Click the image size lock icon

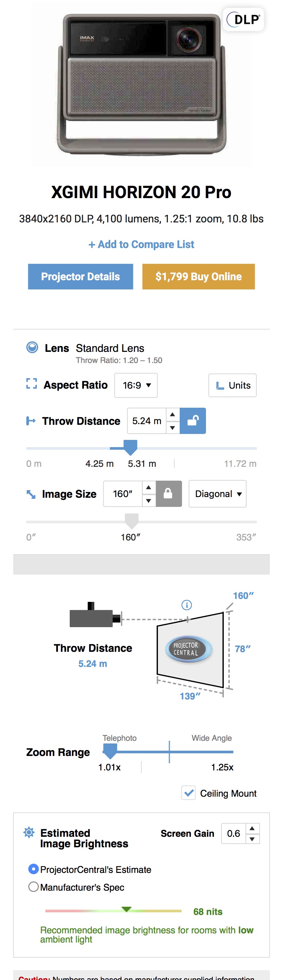[168, 493]
